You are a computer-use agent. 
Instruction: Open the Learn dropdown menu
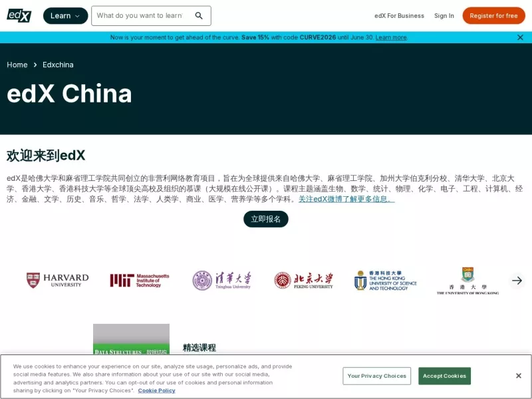point(65,15)
